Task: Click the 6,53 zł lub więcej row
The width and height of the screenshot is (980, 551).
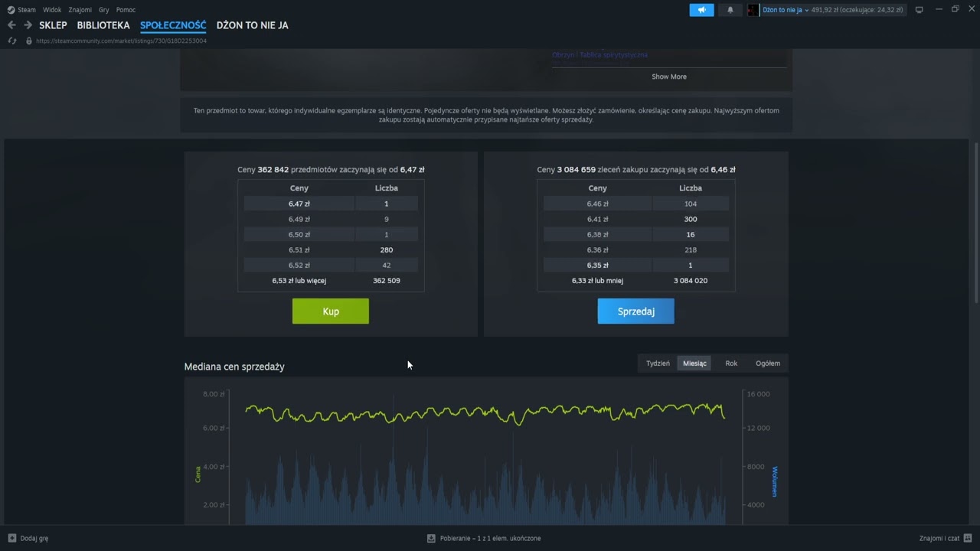Action: click(331, 280)
